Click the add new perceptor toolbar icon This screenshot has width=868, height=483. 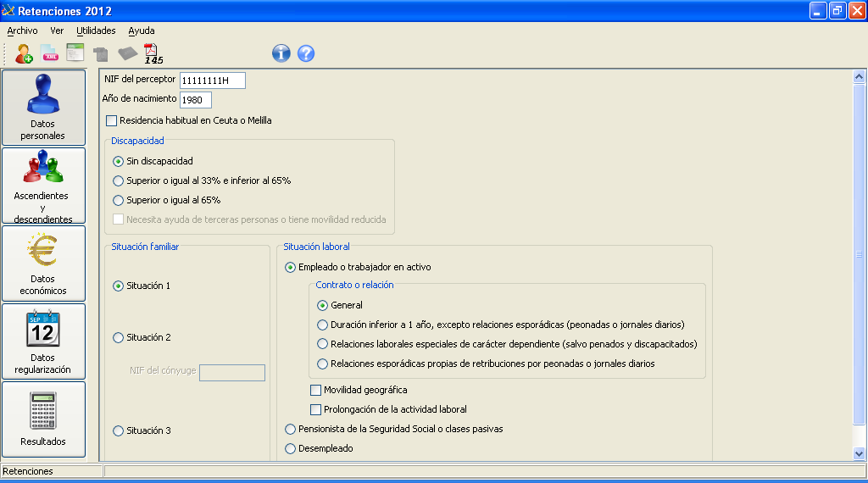point(25,53)
